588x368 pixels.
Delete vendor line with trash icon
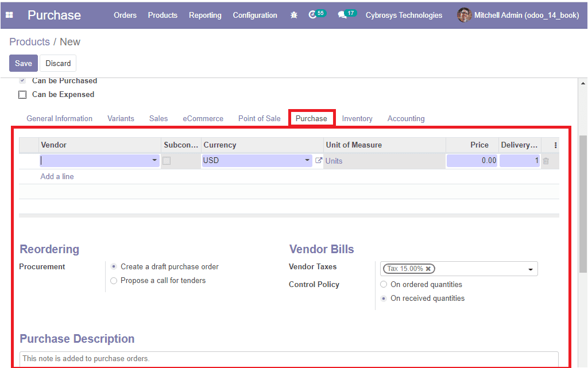[x=546, y=161]
